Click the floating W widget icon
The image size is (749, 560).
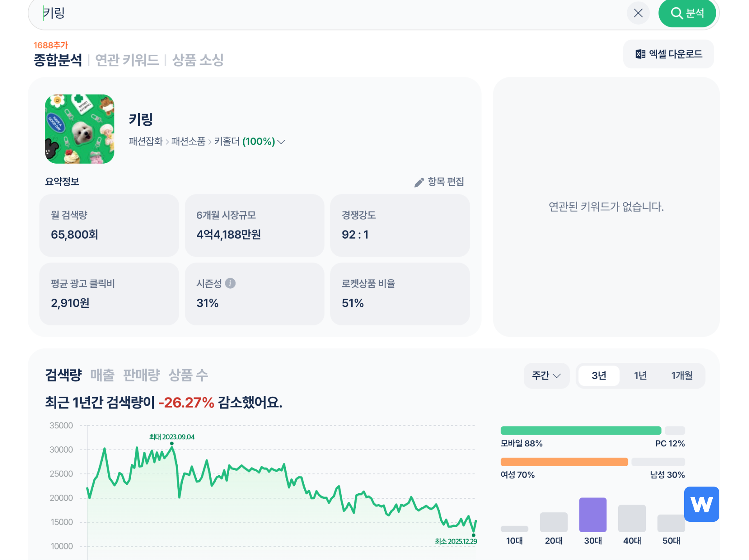701,504
